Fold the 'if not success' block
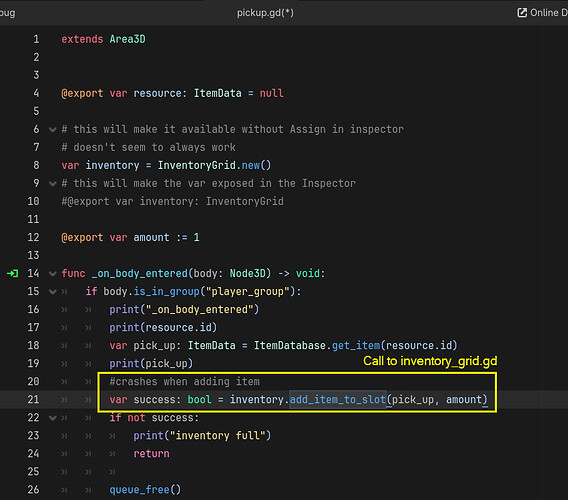This screenshot has height=500, width=568. 53,418
